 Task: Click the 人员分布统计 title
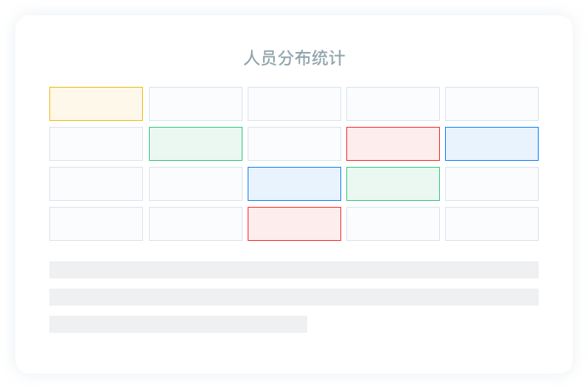(x=294, y=59)
